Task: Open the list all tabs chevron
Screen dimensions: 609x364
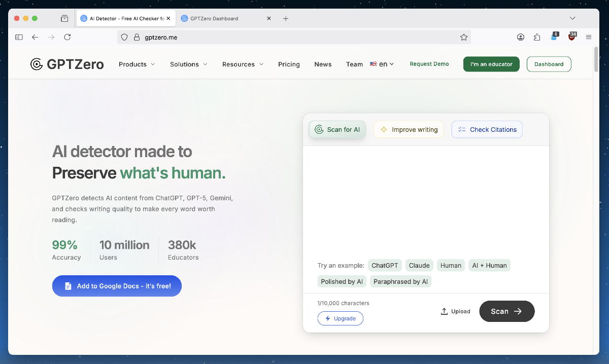Action: (572, 18)
